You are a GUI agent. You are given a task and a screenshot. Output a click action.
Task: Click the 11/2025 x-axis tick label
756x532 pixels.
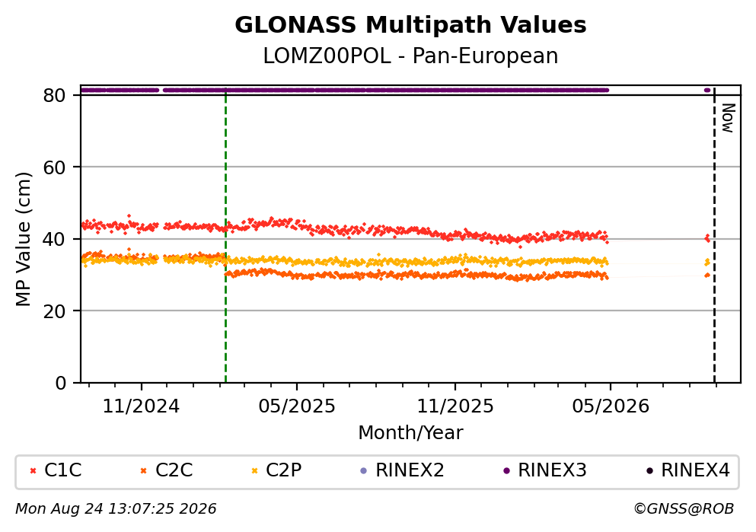tap(455, 406)
